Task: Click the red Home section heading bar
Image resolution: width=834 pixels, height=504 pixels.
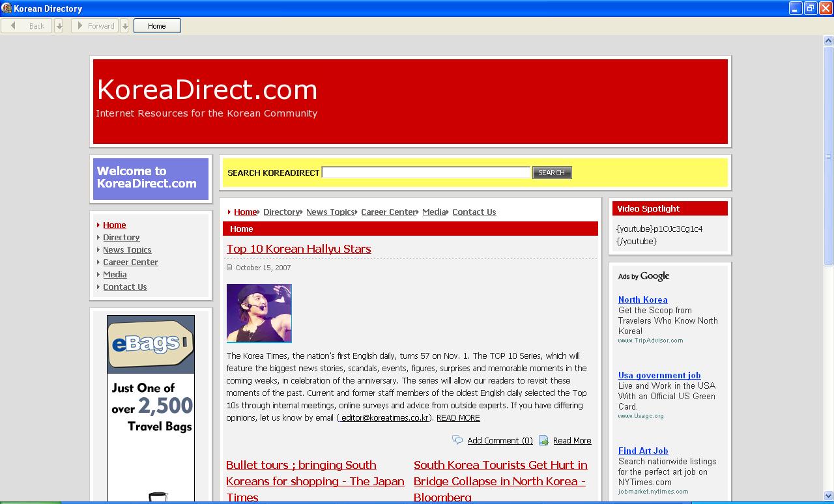Action: [x=410, y=229]
